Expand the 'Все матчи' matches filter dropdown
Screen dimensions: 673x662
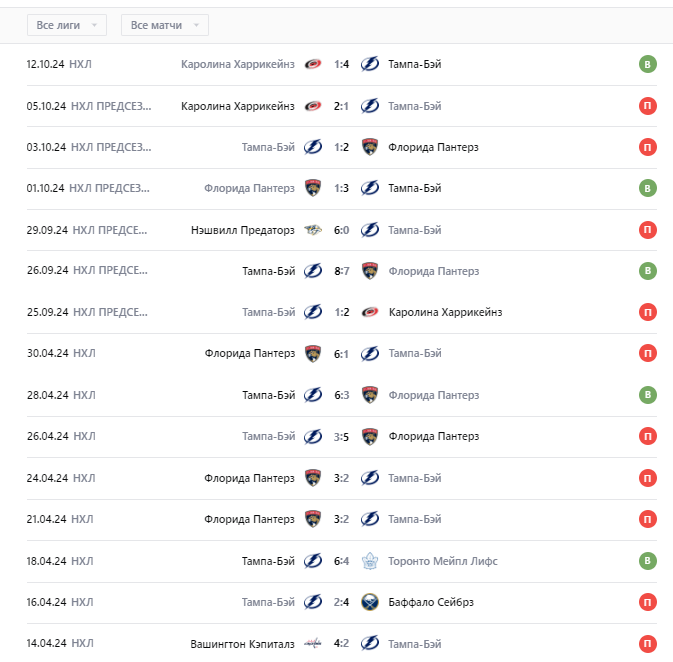click(164, 25)
